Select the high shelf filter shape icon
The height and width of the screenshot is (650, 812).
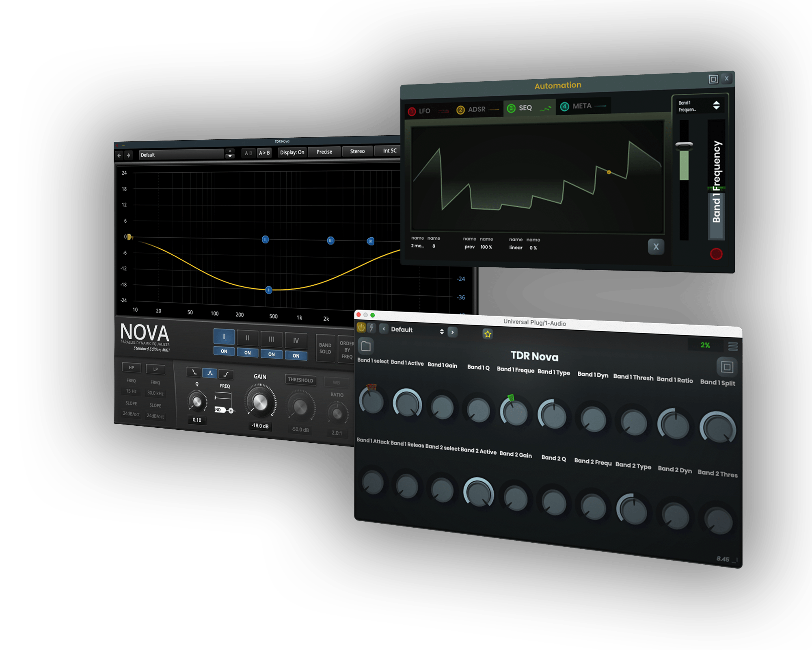[226, 374]
